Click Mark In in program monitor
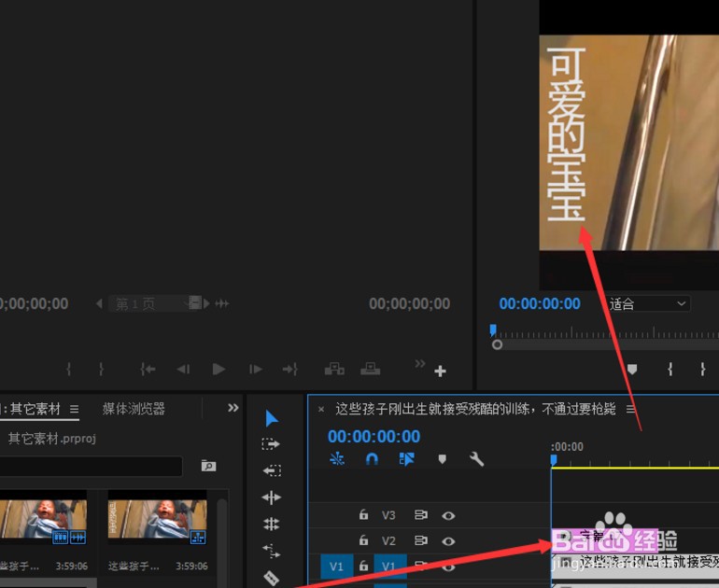This screenshot has width=719, height=588. 670,369
